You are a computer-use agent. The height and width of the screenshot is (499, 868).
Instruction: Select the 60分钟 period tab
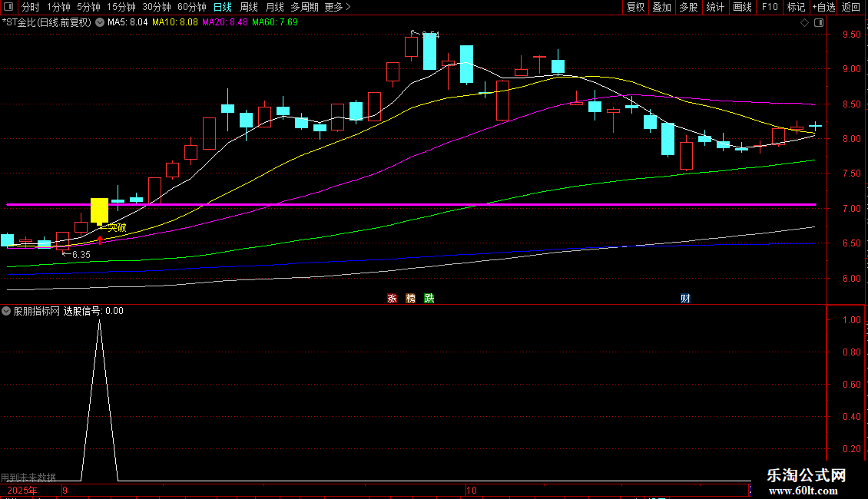point(191,7)
